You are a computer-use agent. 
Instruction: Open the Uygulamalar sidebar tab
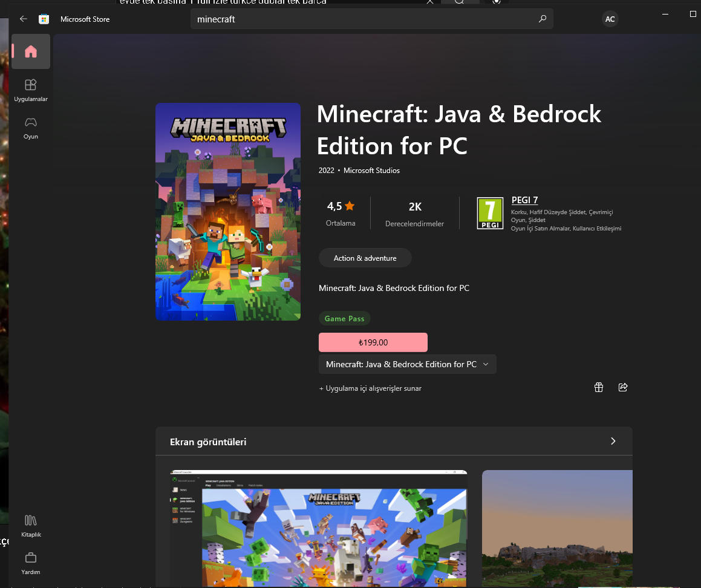click(x=30, y=90)
